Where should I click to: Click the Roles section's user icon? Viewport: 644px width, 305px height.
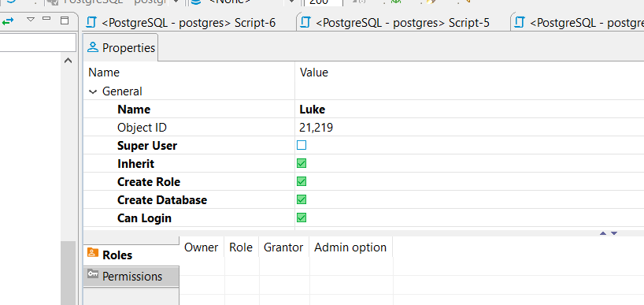(x=93, y=253)
